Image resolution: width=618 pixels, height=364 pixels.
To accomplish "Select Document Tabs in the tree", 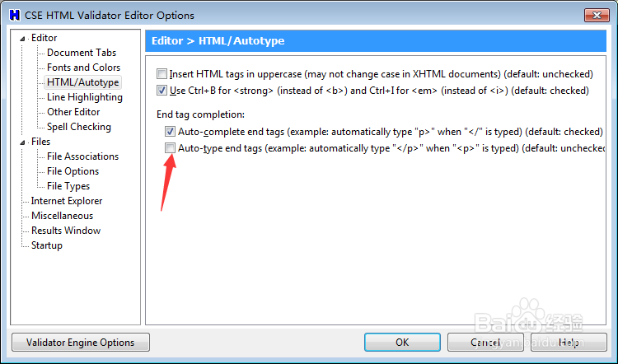I will [x=82, y=53].
